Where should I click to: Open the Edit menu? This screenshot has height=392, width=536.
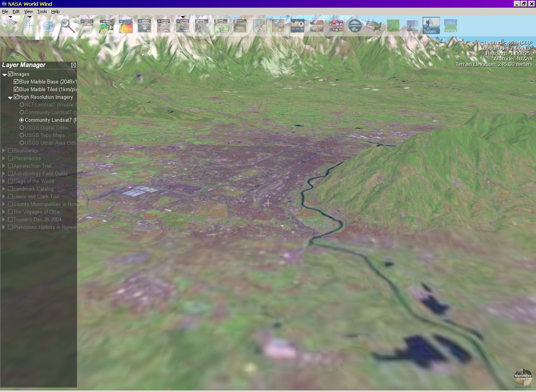(16, 11)
